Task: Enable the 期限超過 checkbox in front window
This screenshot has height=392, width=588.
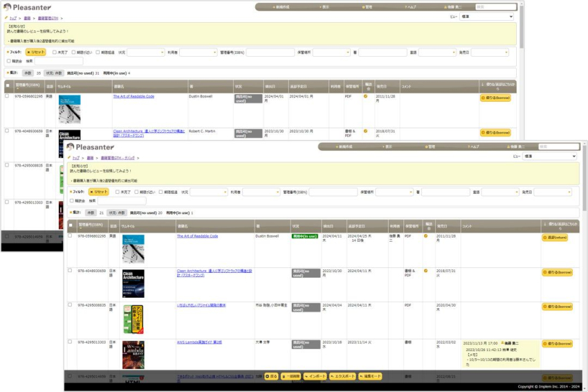Action: (x=161, y=192)
